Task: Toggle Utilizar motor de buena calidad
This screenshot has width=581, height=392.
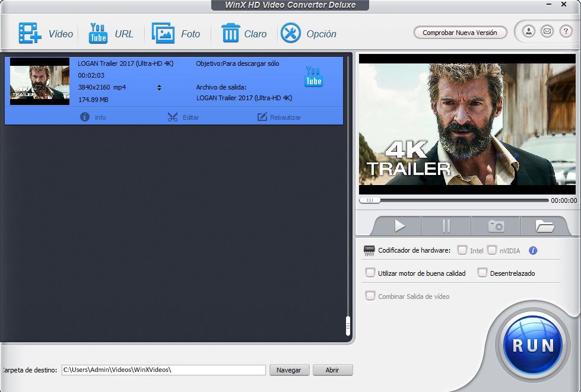Action: click(370, 273)
